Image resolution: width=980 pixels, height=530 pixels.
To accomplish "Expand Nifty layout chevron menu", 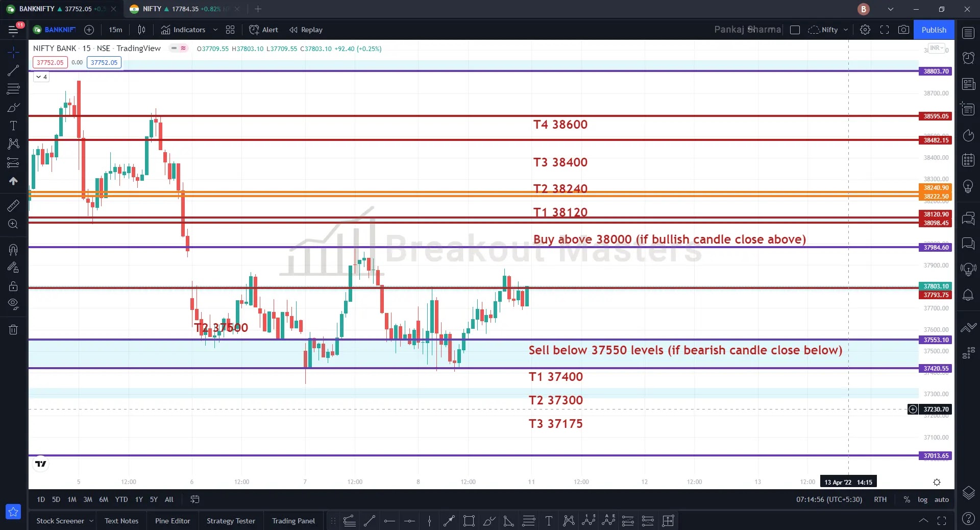I will (x=846, y=30).
